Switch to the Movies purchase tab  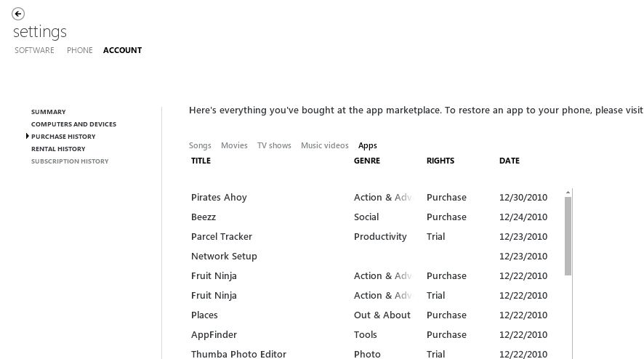point(234,145)
